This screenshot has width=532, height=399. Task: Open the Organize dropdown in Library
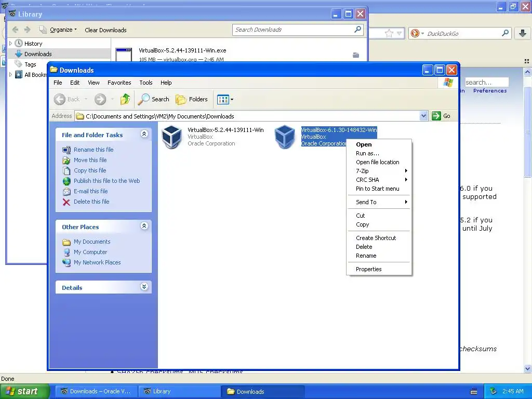[x=58, y=30]
